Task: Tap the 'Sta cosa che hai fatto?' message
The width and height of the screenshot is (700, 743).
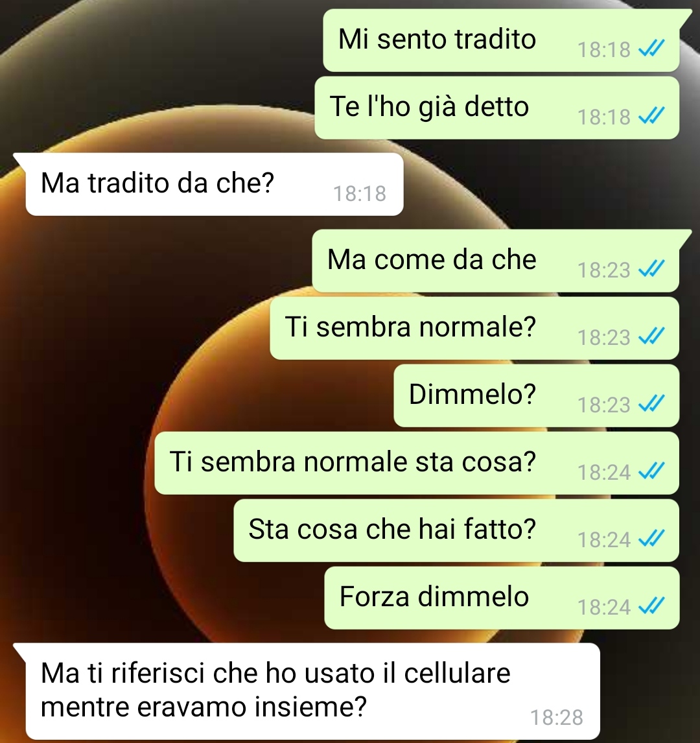Action: click(x=456, y=531)
